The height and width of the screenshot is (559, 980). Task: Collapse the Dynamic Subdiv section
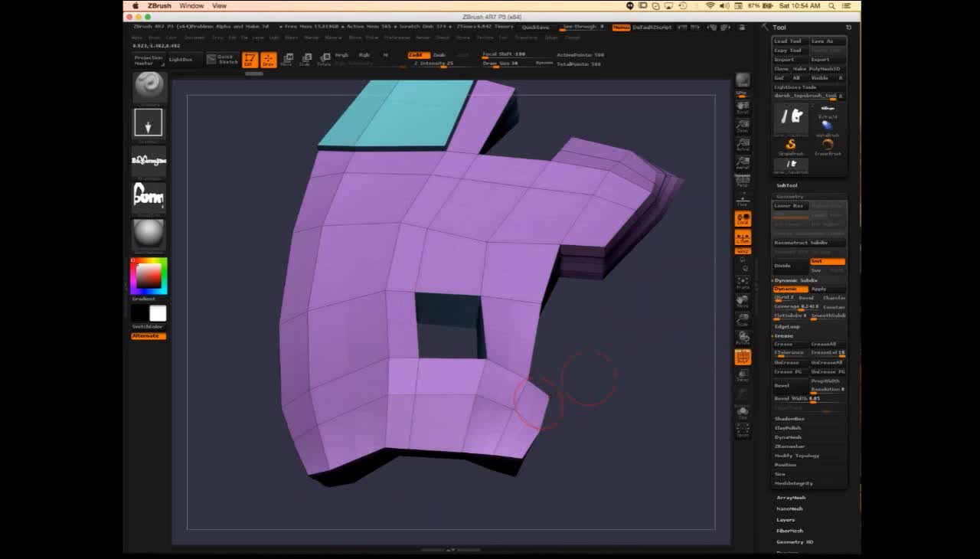coord(795,280)
